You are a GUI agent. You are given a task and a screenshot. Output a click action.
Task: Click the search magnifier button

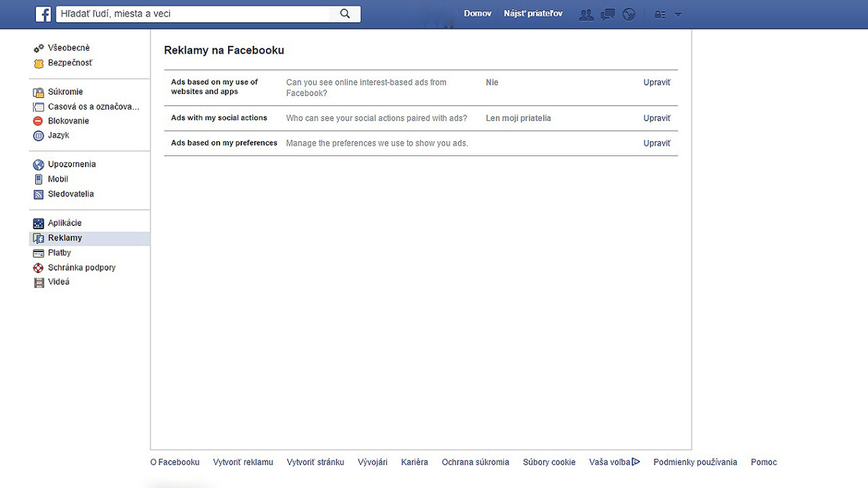coord(345,14)
